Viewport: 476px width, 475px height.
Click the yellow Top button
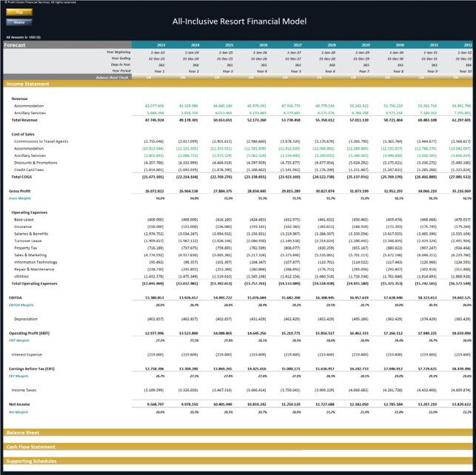[x=19, y=12]
